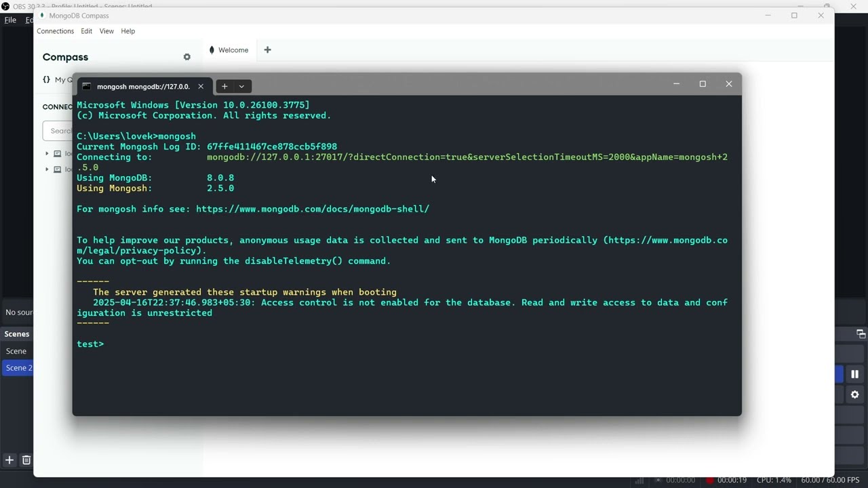Minimize the terminal window
Screen dimensions: 868x488
coord(676,83)
